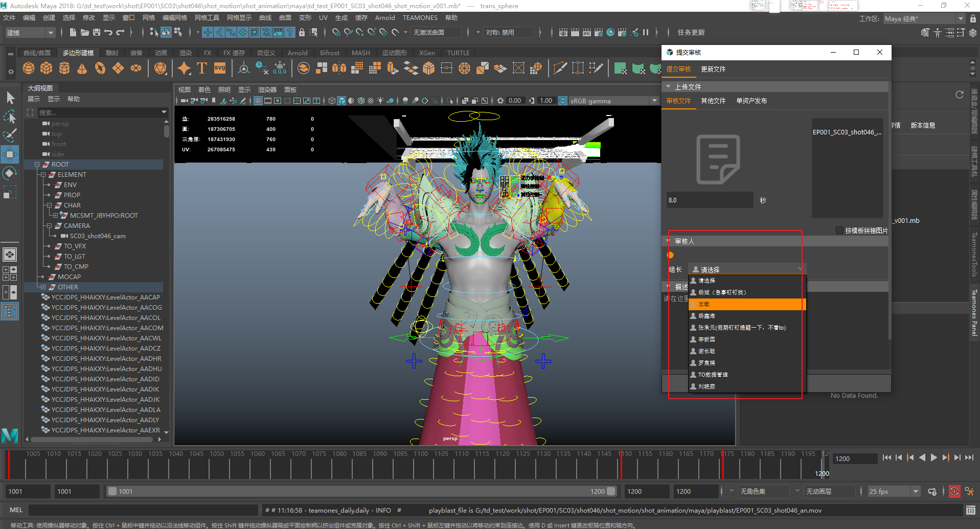Viewport: 980px width, 529px height.
Task: Open the Arnold menu in menu bar
Action: (x=384, y=18)
